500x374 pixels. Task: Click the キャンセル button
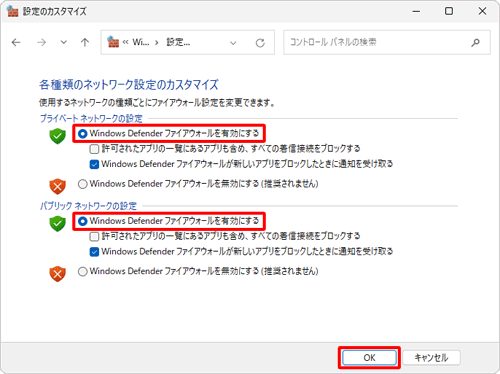pos(431,358)
